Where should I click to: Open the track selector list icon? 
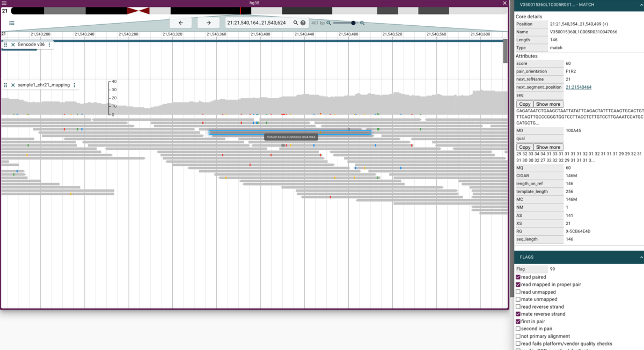[12, 23]
